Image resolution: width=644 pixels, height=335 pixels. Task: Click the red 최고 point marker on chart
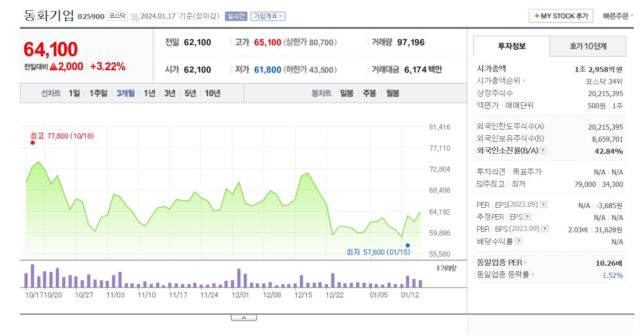[33, 143]
